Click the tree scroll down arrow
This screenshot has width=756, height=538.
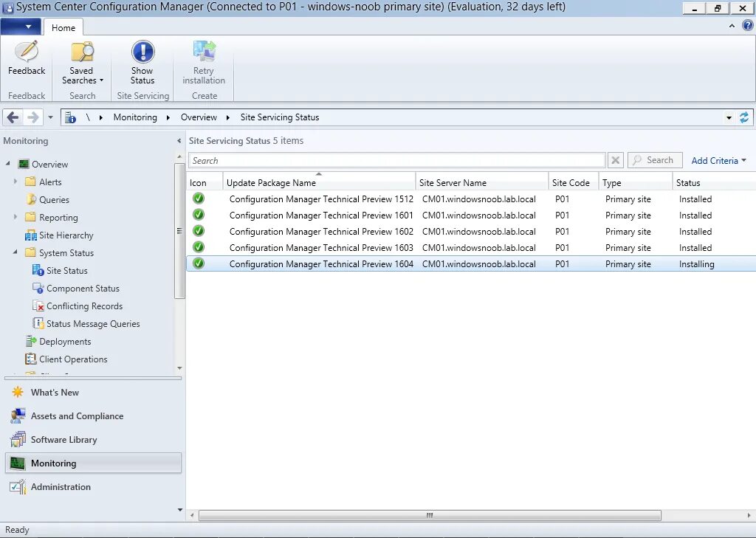coord(179,368)
